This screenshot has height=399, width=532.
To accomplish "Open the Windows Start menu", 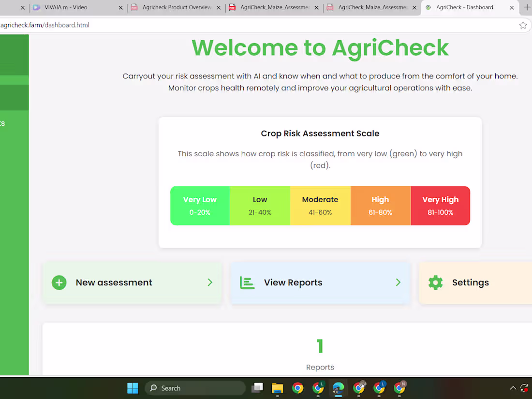I will click(133, 388).
